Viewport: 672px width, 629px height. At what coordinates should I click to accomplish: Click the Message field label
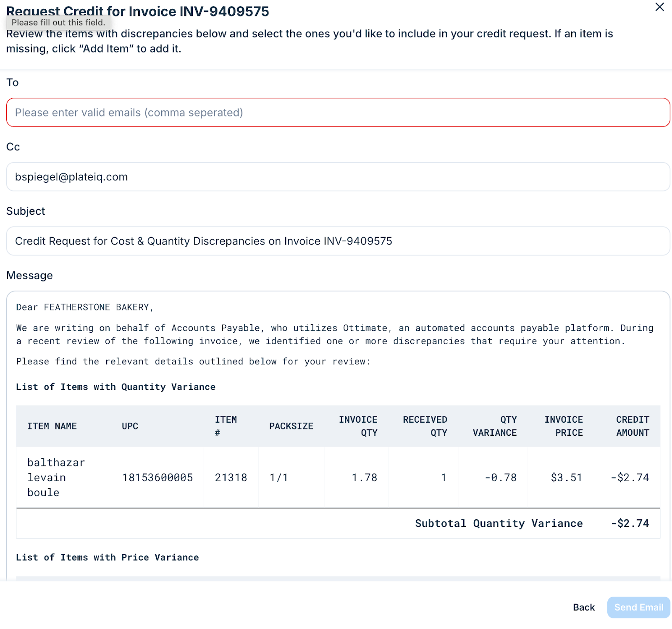click(29, 276)
